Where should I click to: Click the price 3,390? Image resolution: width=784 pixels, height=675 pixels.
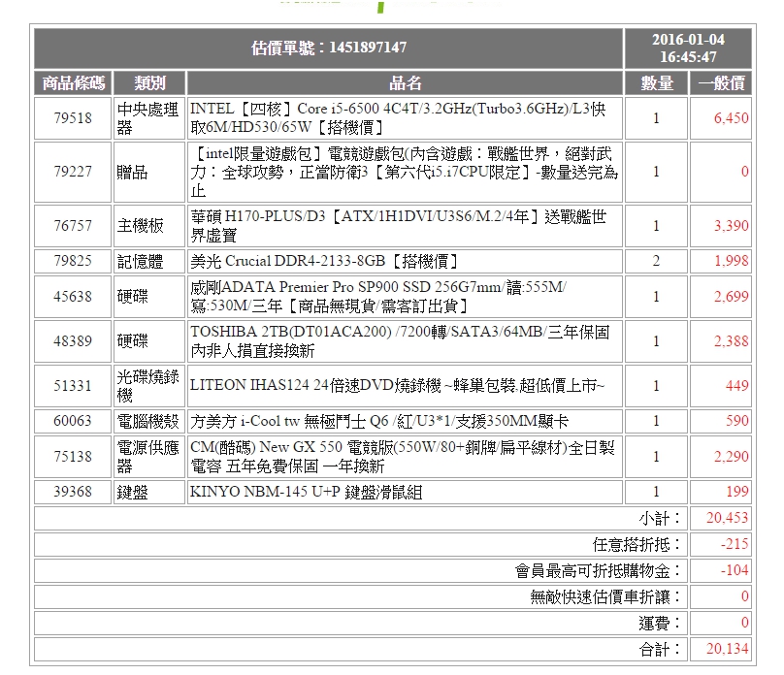[731, 226]
